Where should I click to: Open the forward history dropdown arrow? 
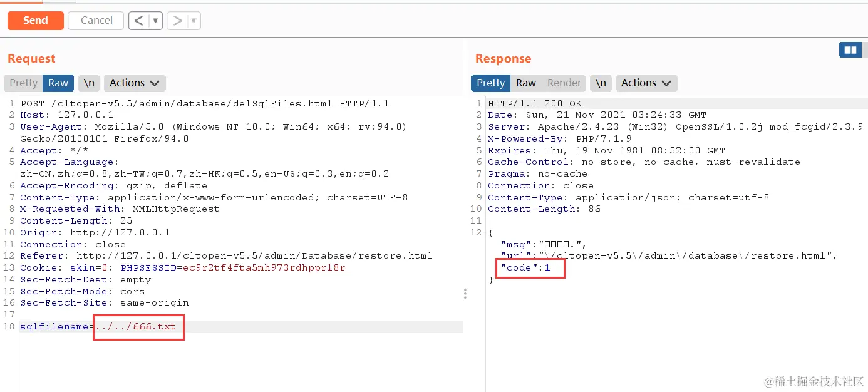point(194,21)
